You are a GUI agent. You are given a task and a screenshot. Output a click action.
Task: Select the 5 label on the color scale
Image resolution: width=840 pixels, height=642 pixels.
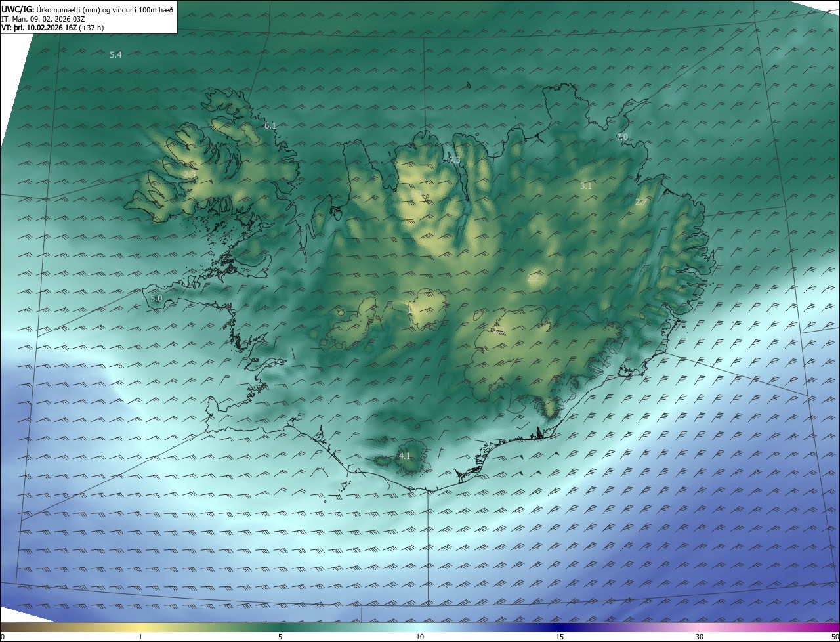click(x=280, y=637)
